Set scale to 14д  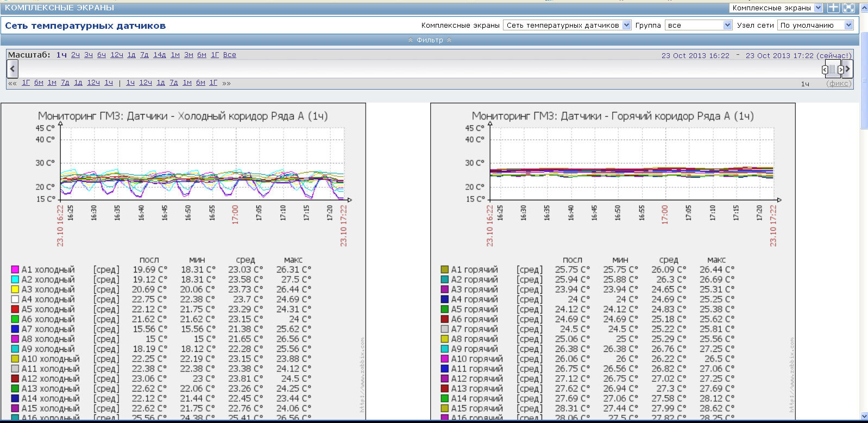pos(160,55)
